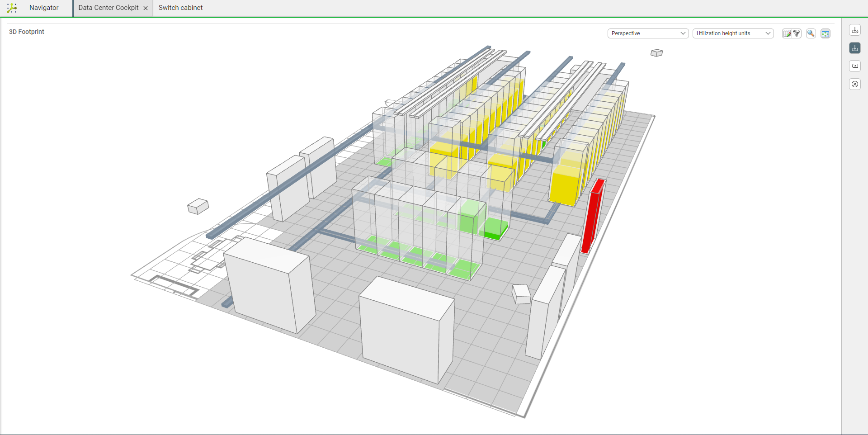868x435 pixels.
Task: Click the application logo in the top-left corner
Action: click(x=12, y=8)
